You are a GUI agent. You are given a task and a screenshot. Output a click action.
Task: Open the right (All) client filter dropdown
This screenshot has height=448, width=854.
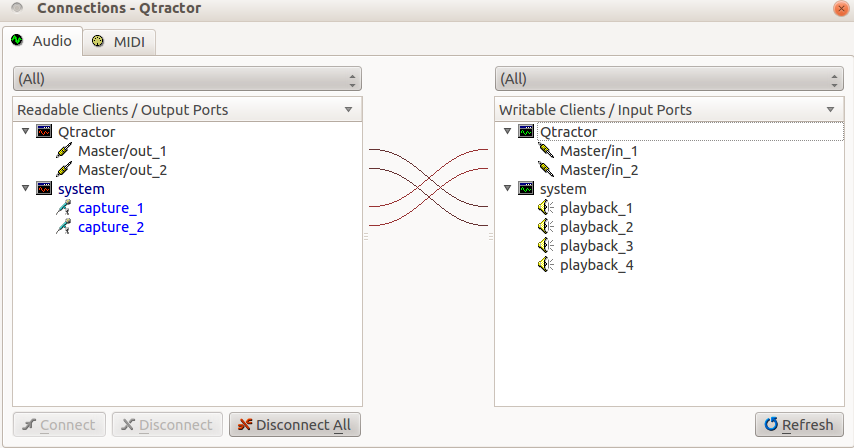click(669, 79)
